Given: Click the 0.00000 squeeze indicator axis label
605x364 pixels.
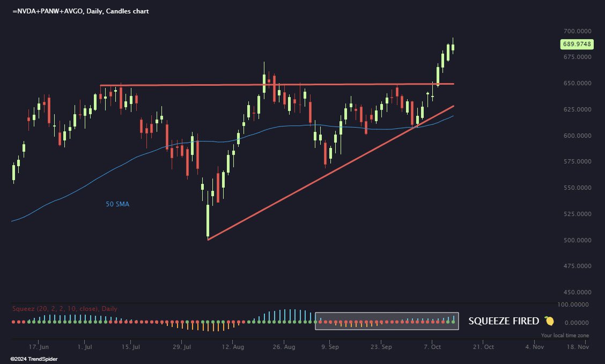Looking at the screenshot, I should point(577,322).
